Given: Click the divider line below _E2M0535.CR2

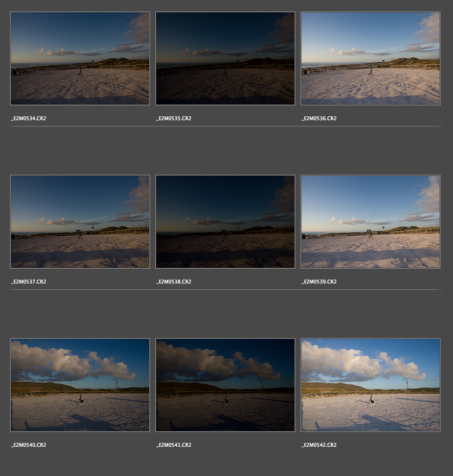Looking at the screenshot, I should [225, 126].
